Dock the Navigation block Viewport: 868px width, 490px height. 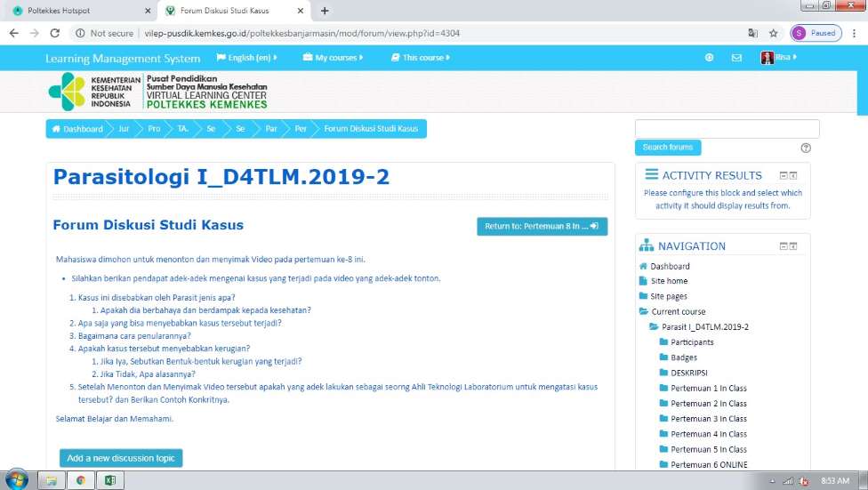(x=793, y=246)
